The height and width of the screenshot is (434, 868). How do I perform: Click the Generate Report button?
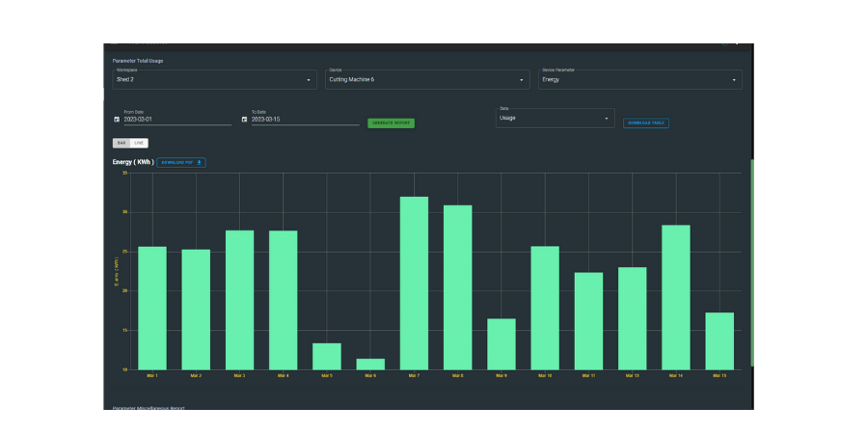[391, 122]
